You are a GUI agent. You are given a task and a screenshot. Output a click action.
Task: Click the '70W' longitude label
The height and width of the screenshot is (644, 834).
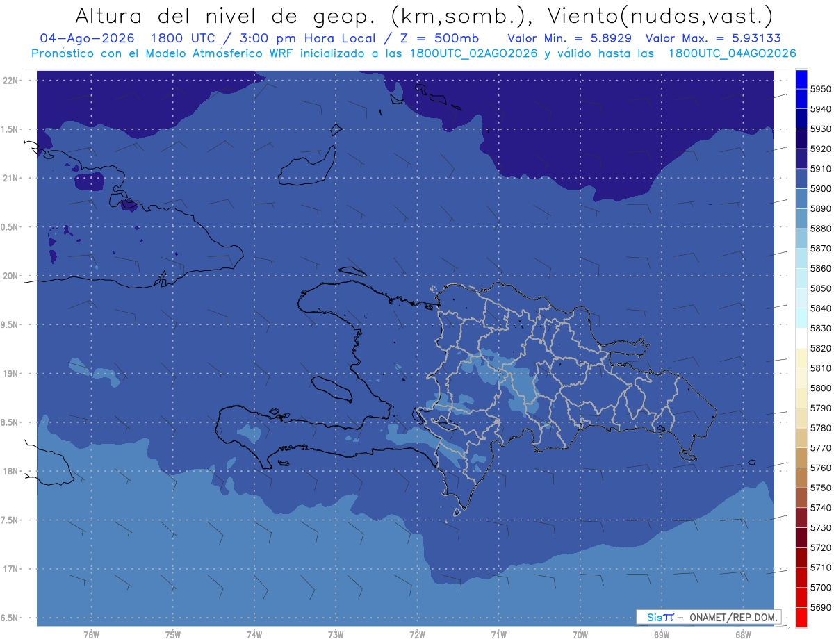(x=580, y=634)
